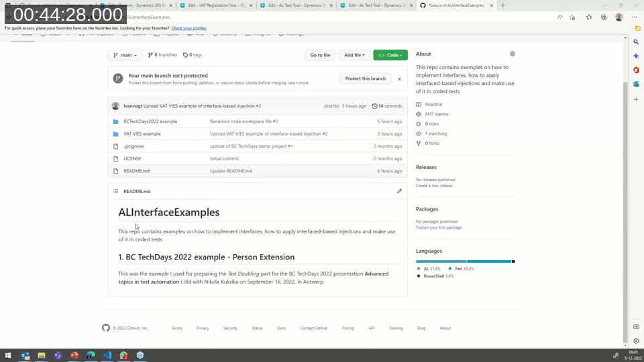This screenshot has width=644, height=362.
Task: Open browser profile avatar
Action: (x=619, y=17)
